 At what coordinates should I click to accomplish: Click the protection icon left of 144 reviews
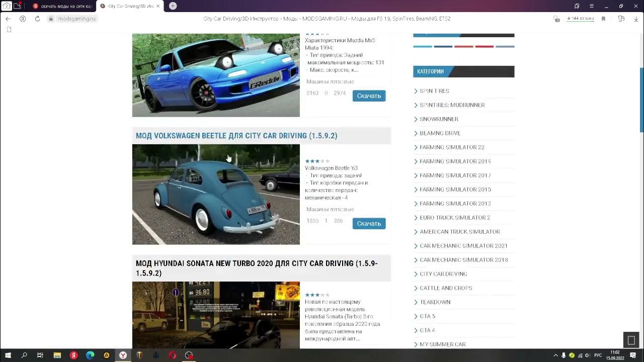[x=556, y=19]
